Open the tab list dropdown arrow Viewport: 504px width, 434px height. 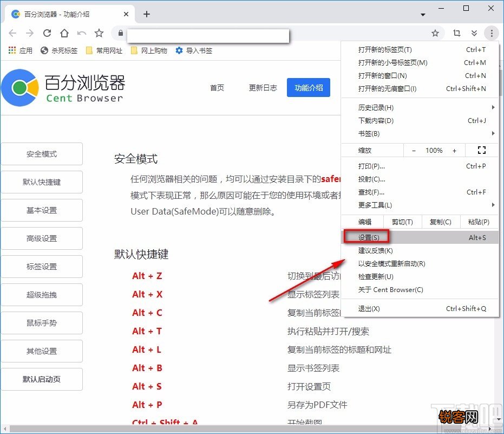coord(423,15)
